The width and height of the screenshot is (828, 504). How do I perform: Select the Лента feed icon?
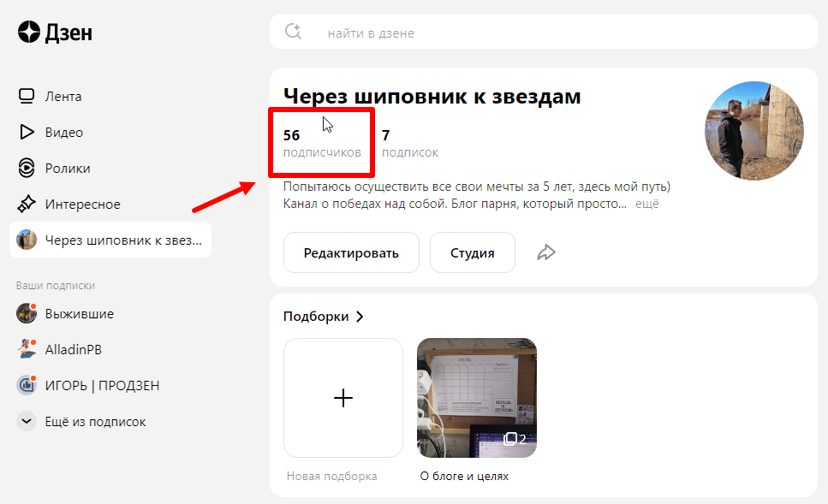point(27,96)
